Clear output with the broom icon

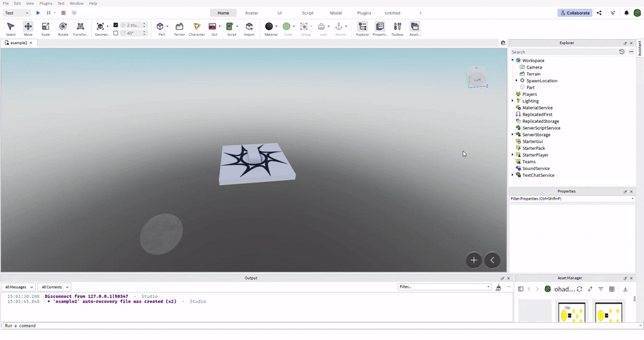498,287
